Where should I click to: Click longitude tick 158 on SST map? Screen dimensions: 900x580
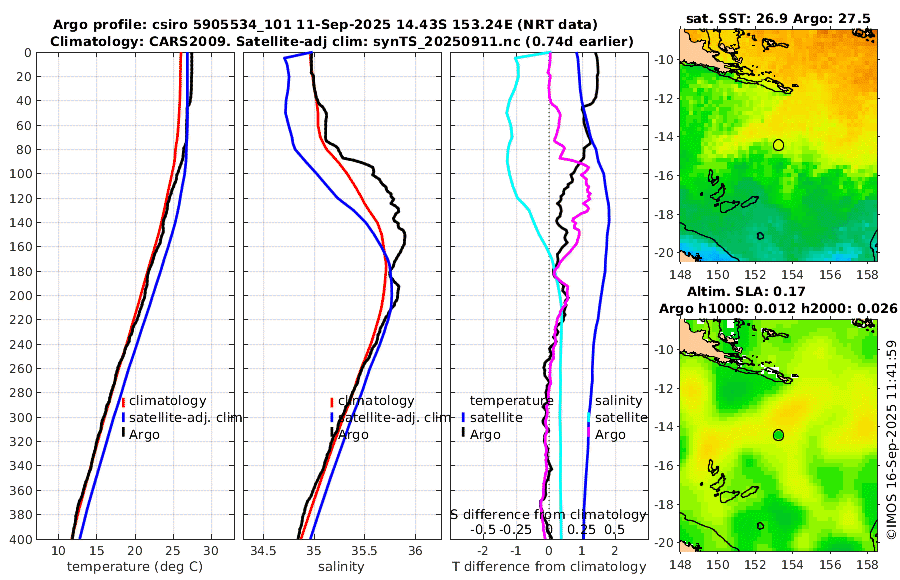click(x=867, y=275)
